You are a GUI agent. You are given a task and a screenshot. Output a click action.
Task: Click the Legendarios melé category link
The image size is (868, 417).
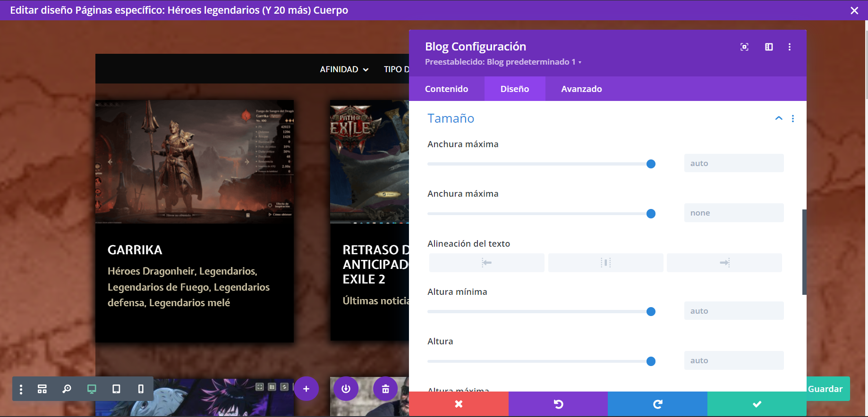point(189,303)
